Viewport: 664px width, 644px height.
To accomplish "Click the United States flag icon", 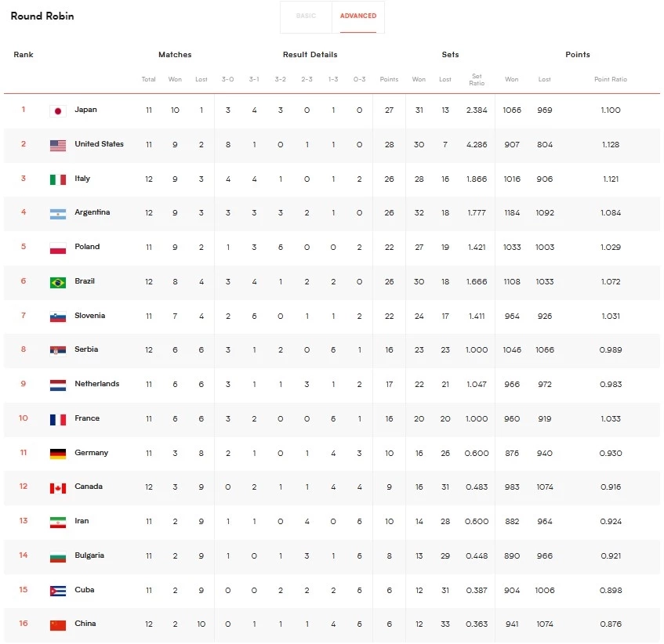I will [x=57, y=144].
